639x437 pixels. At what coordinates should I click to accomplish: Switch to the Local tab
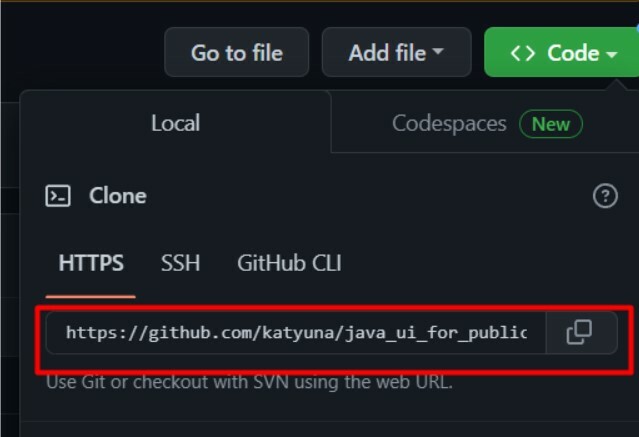(x=176, y=123)
